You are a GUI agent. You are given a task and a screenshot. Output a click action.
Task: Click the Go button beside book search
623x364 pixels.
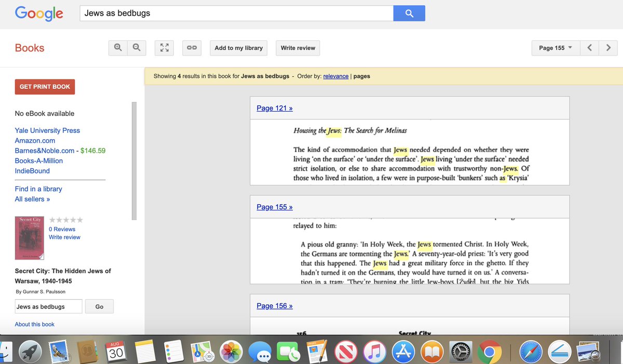tap(99, 307)
